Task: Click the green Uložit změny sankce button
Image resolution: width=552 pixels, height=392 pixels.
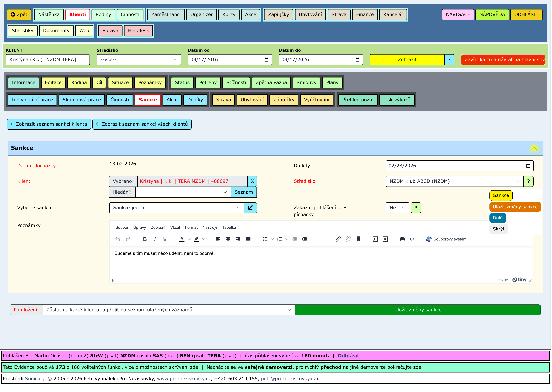Action: point(418,310)
